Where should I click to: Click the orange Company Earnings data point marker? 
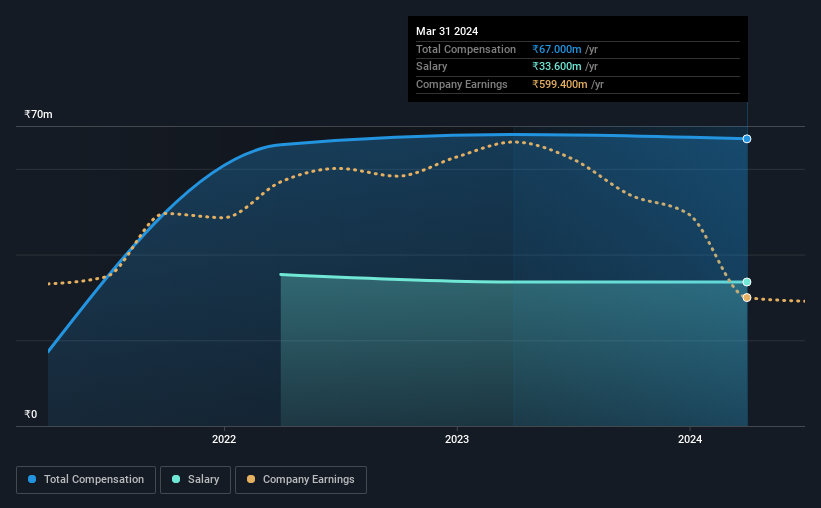pos(747,297)
